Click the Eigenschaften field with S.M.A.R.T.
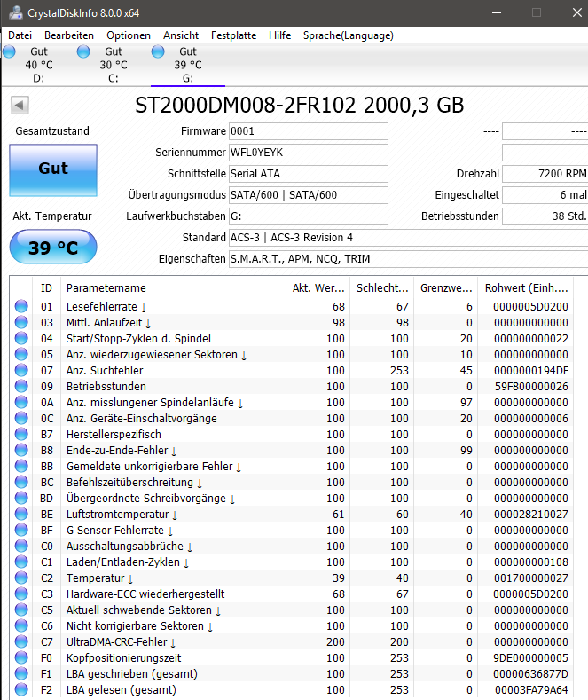The width and height of the screenshot is (588, 700). (x=408, y=259)
